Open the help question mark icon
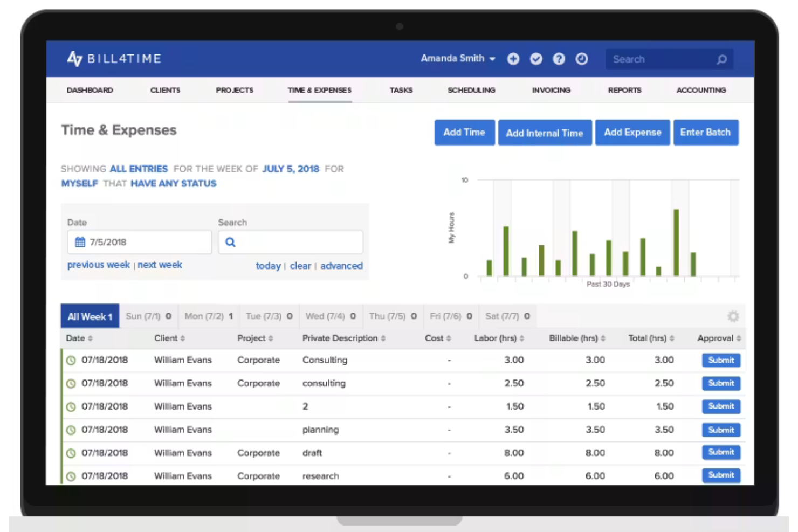Viewport: 798px width, 532px height. point(559,59)
